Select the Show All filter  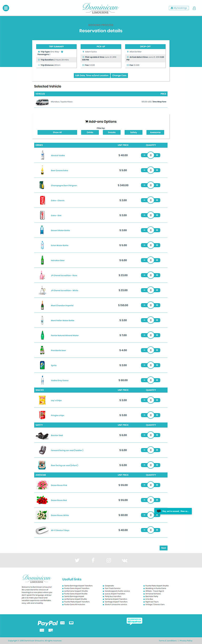57,132
